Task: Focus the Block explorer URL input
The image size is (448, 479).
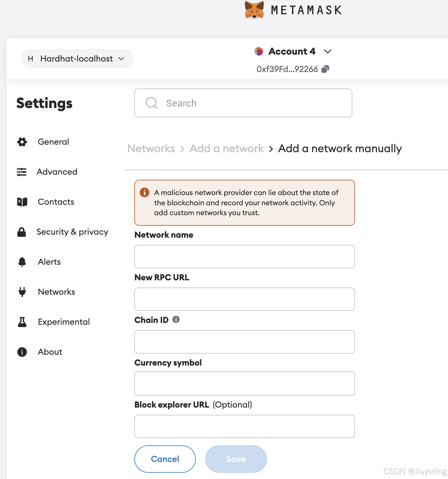Action: pyautogui.click(x=245, y=426)
